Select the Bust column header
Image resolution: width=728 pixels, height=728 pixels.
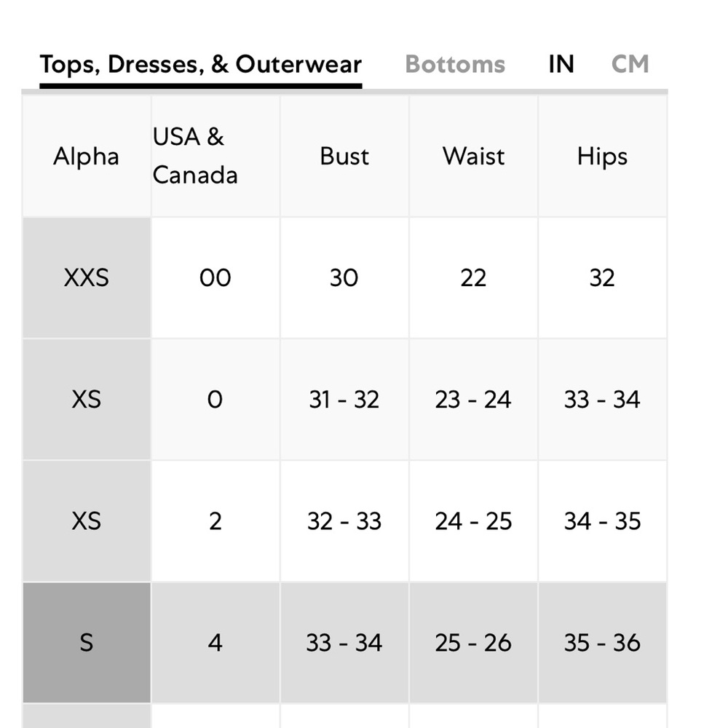pyautogui.click(x=344, y=157)
